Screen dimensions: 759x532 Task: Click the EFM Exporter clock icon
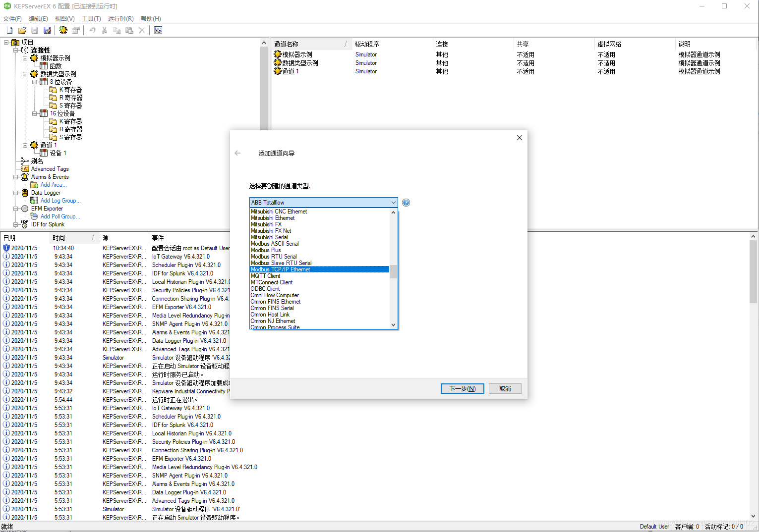pyautogui.click(x=25, y=209)
